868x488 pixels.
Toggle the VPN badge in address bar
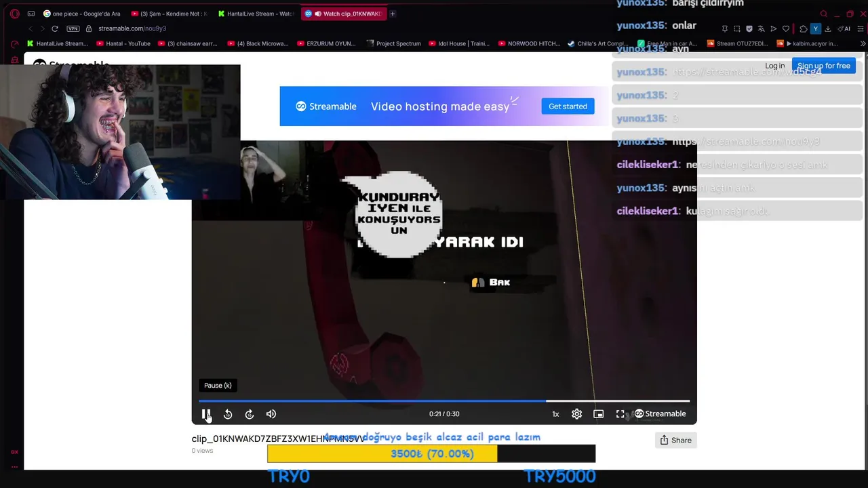[73, 28]
